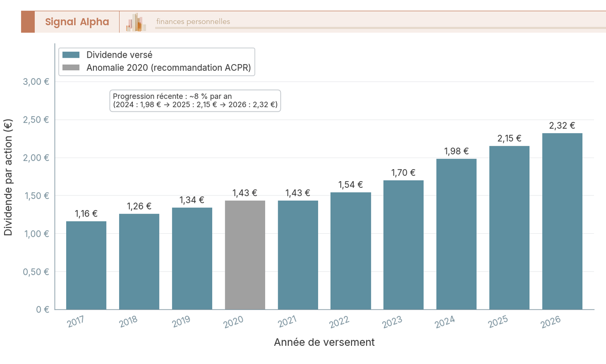Click the '1,50 €' y-axis tick

pos(36,195)
